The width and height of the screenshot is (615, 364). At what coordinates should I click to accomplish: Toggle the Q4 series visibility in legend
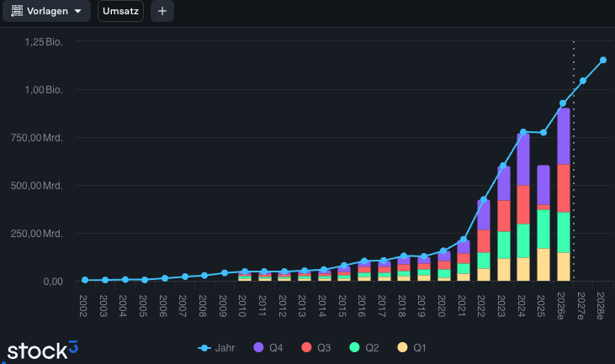tap(268, 347)
